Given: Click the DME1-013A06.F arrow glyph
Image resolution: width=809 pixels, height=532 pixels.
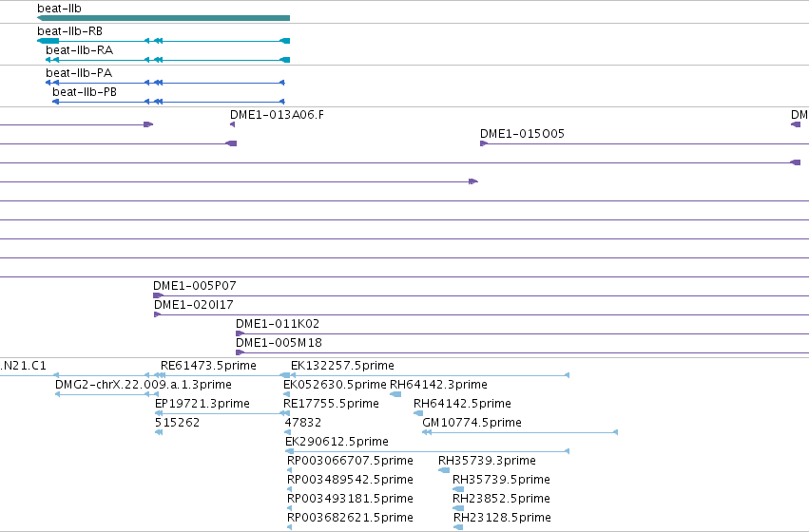Looking at the screenshot, I should click(233, 124).
